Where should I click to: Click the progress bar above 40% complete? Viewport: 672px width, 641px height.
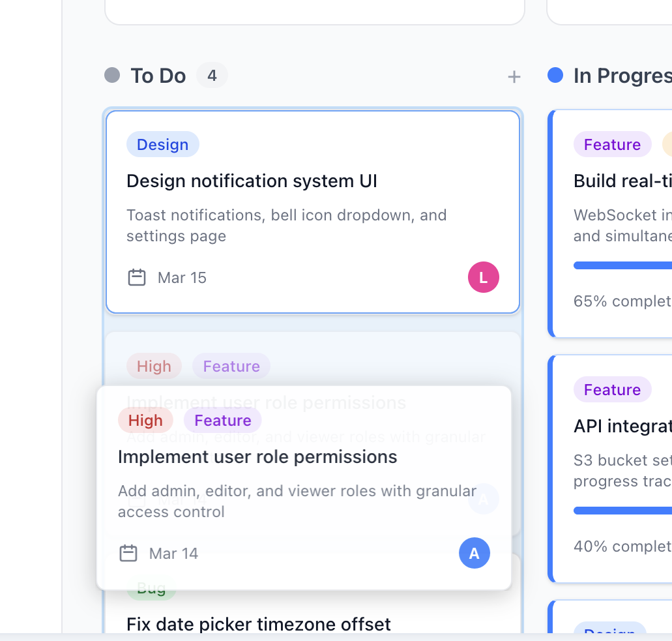click(x=622, y=511)
